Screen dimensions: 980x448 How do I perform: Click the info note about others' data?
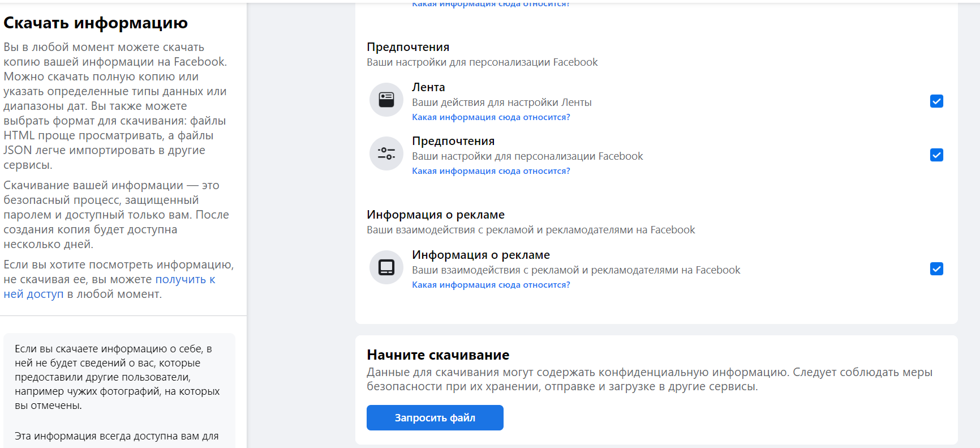pos(117,377)
